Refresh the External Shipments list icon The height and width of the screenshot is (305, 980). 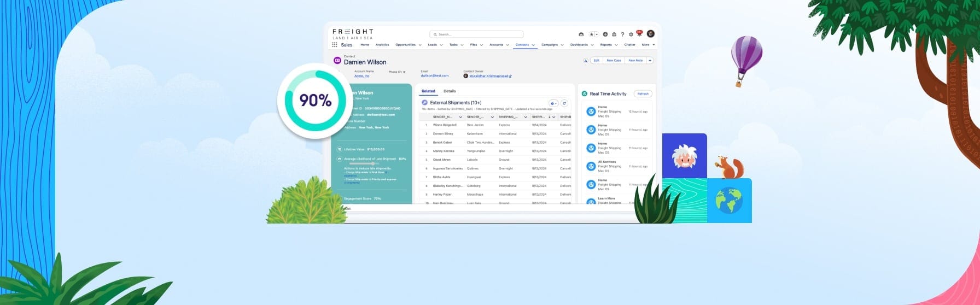(564, 103)
